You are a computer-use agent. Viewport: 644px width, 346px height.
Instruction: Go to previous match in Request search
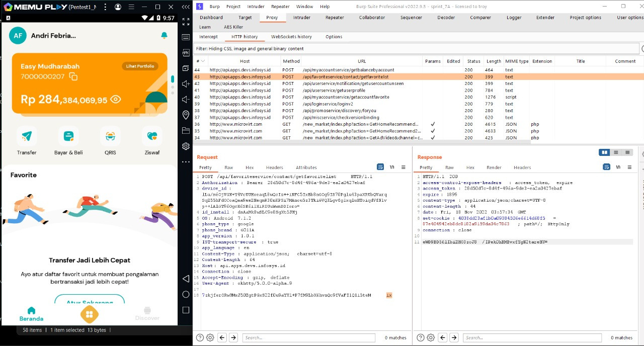(222, 338)
